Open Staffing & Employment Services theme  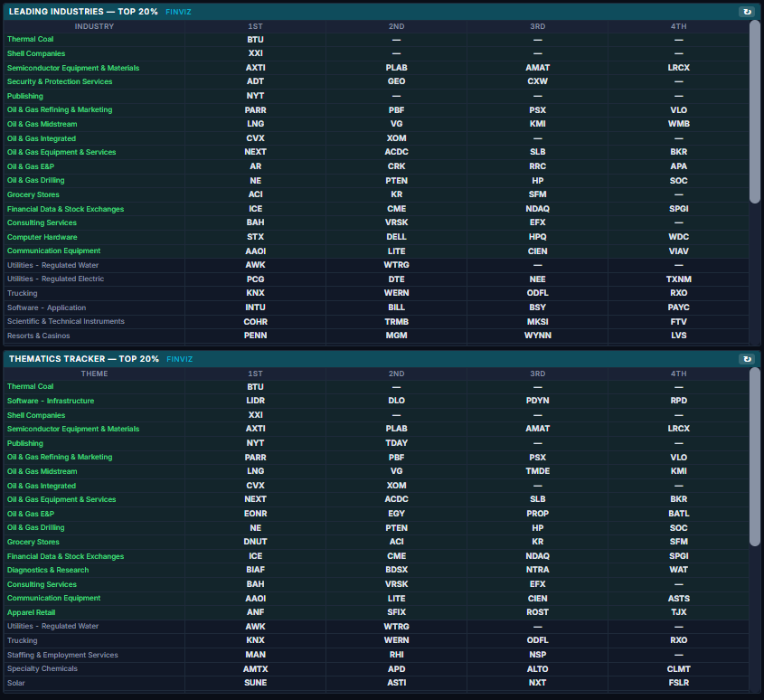point(62,655)
